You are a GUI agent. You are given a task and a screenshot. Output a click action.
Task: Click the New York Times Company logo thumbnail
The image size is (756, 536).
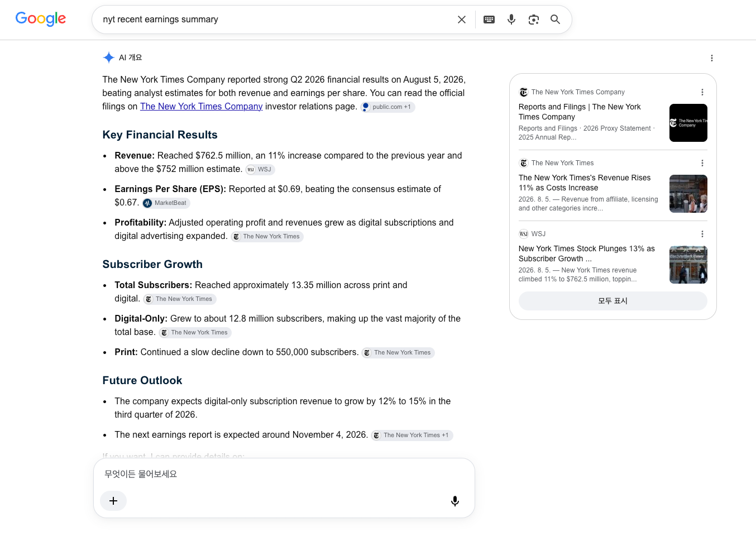pos(688,123)
